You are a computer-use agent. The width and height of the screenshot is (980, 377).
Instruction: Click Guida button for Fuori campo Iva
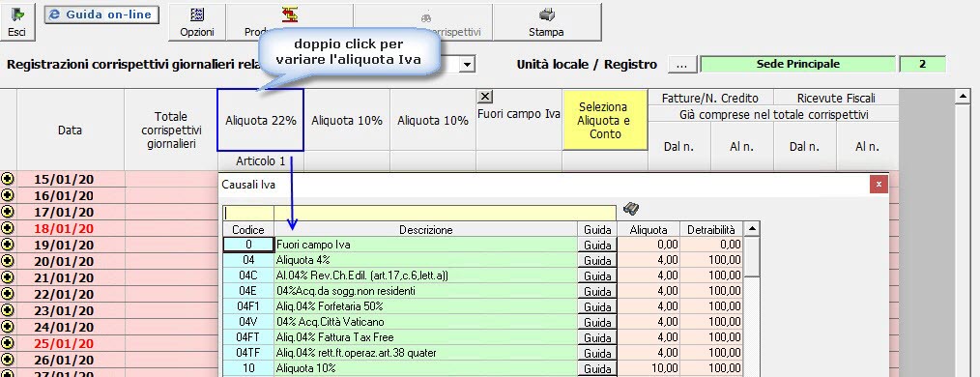pyautogui.click(x=597, y=246)
